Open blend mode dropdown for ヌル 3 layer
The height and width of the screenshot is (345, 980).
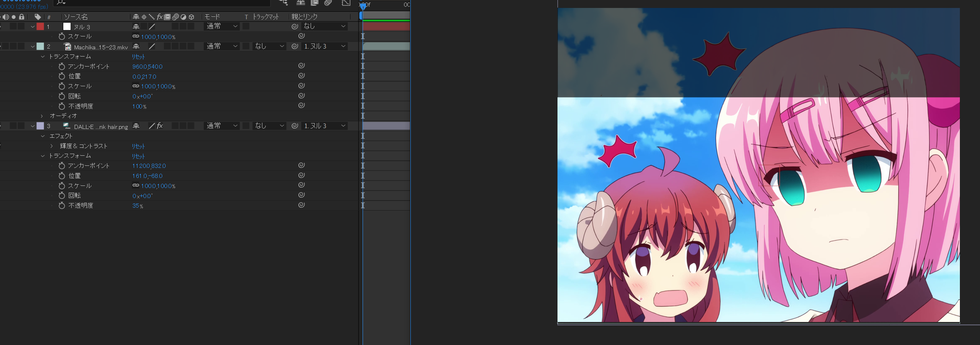click(x=222, y=26)
